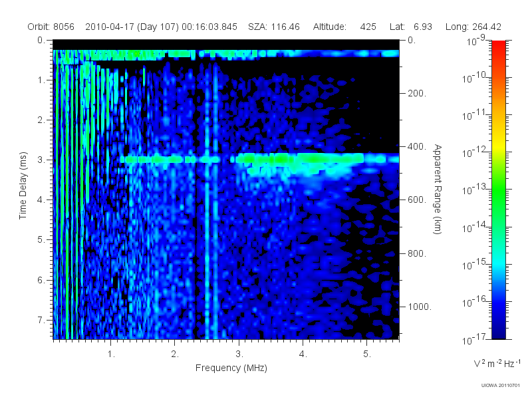Click the 'SZA: 116.46' header value
This screenshot has width=532, height=399.
point(274,27)
